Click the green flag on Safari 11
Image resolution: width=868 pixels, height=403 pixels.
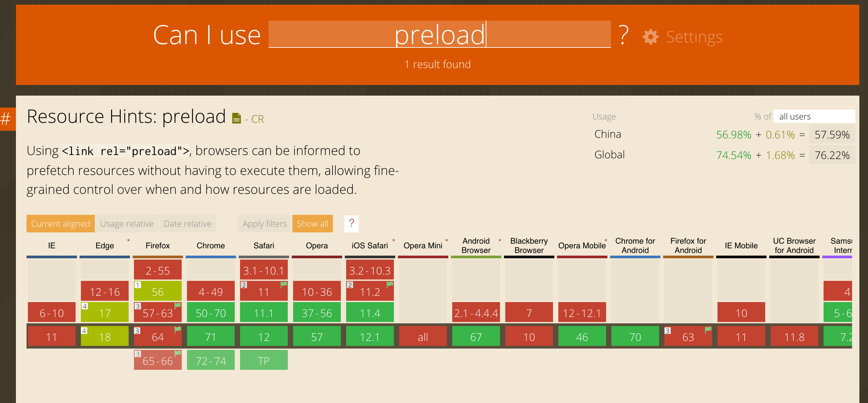tap(284, 284)
